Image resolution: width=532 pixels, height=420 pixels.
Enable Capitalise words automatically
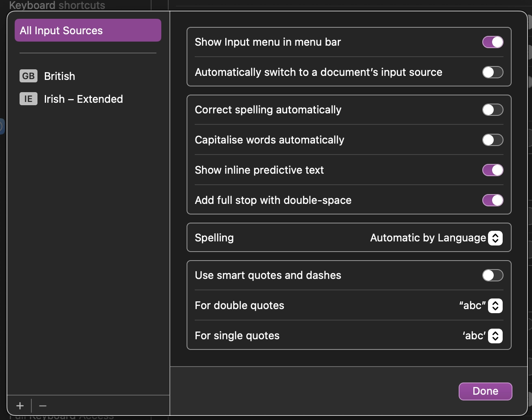(493, 140)
